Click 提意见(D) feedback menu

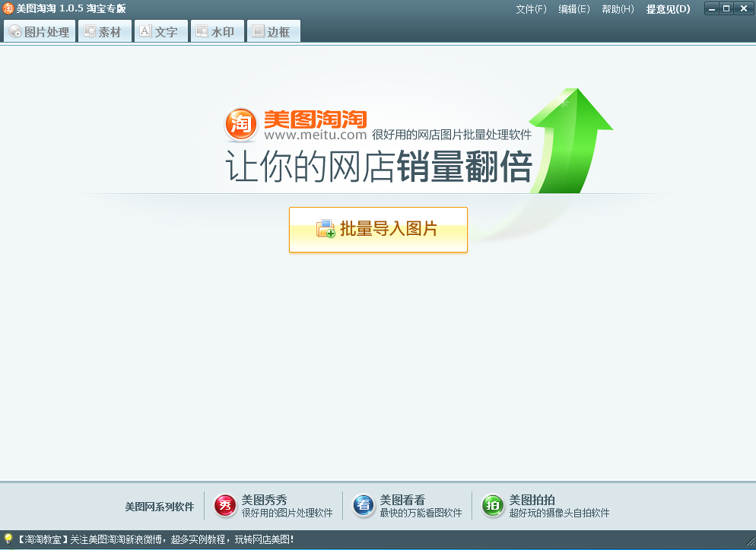click(668, 9)
